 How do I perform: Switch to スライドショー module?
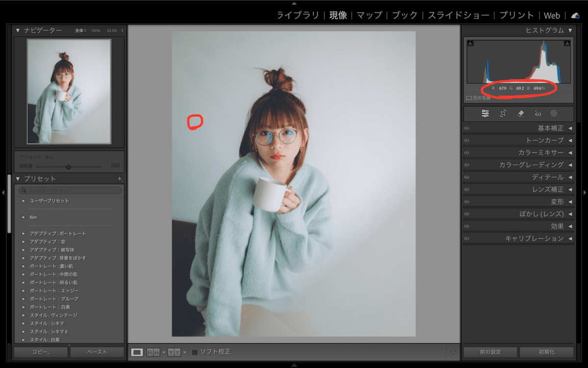pyautogui.click(x=459, y=15)
